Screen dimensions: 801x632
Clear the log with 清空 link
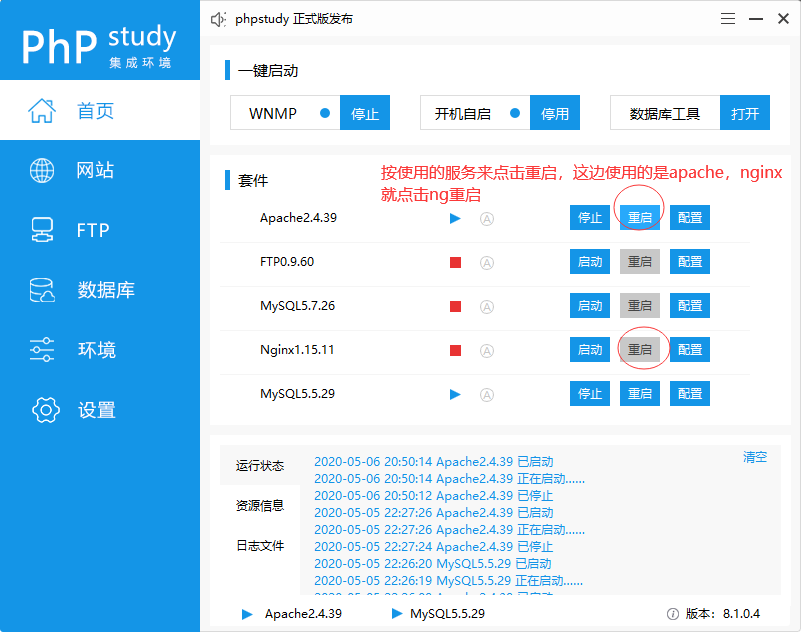(x=755, y=457)
